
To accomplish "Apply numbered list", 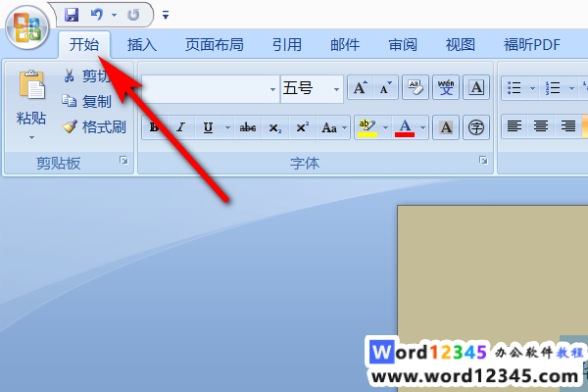I will click(553, 88).
